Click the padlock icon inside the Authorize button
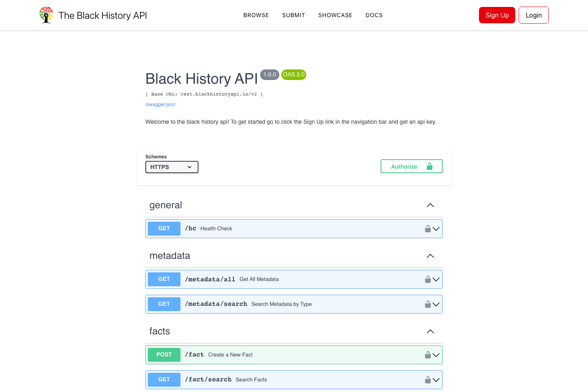588x392 pixels. point(429,166)
